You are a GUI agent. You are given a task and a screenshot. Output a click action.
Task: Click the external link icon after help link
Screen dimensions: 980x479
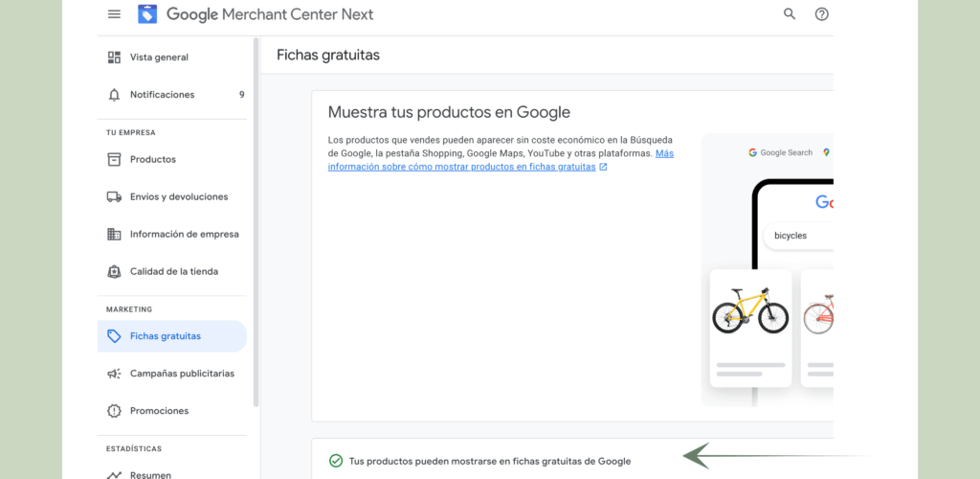(603, 167)
